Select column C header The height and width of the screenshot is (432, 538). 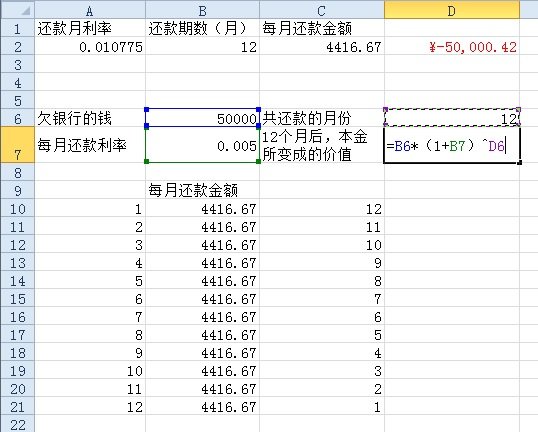(322, 9)
